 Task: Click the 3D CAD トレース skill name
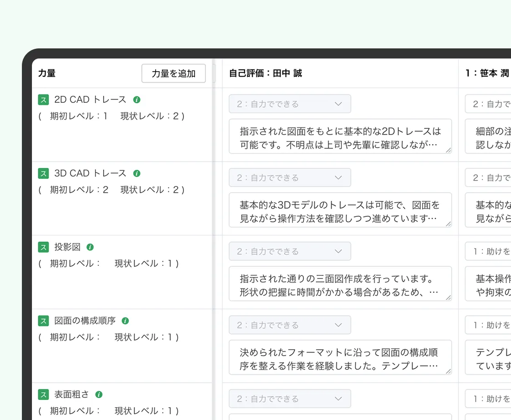point(90,173)
